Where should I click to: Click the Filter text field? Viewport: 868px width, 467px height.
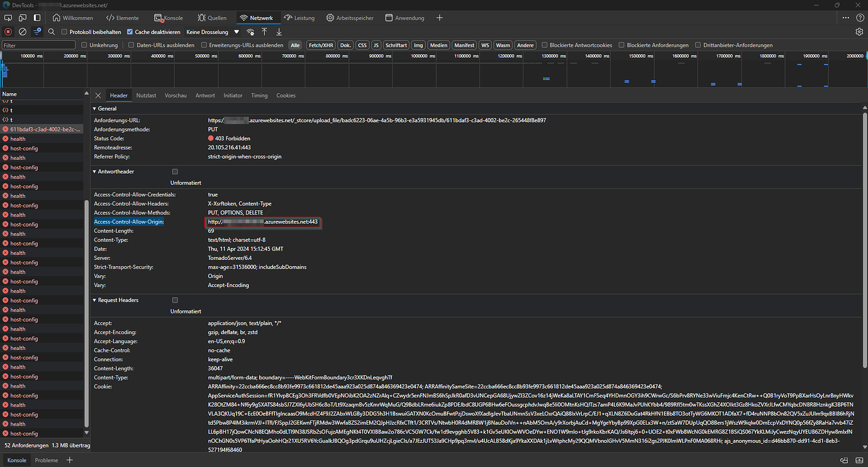[38, 45]
